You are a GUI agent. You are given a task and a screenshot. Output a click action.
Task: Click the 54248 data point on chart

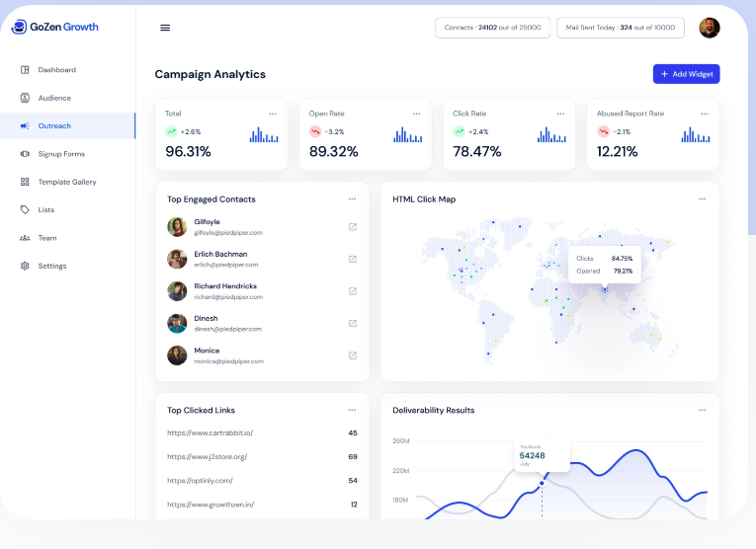[x=542, y=483]
